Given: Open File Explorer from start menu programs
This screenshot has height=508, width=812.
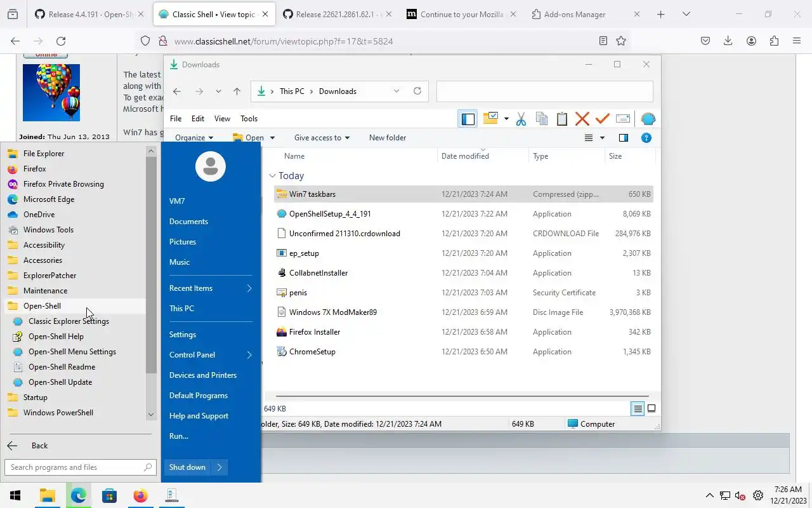Looking at the screenshot, I should 75,154.
